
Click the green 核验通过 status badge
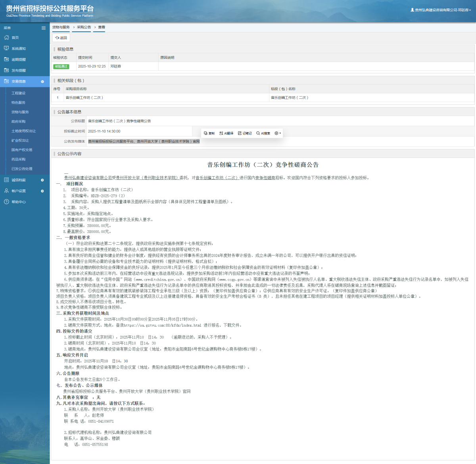(61, 67)
